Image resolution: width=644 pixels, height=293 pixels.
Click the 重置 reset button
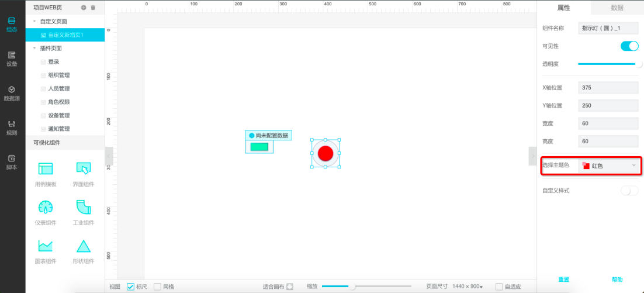point(563,280)
